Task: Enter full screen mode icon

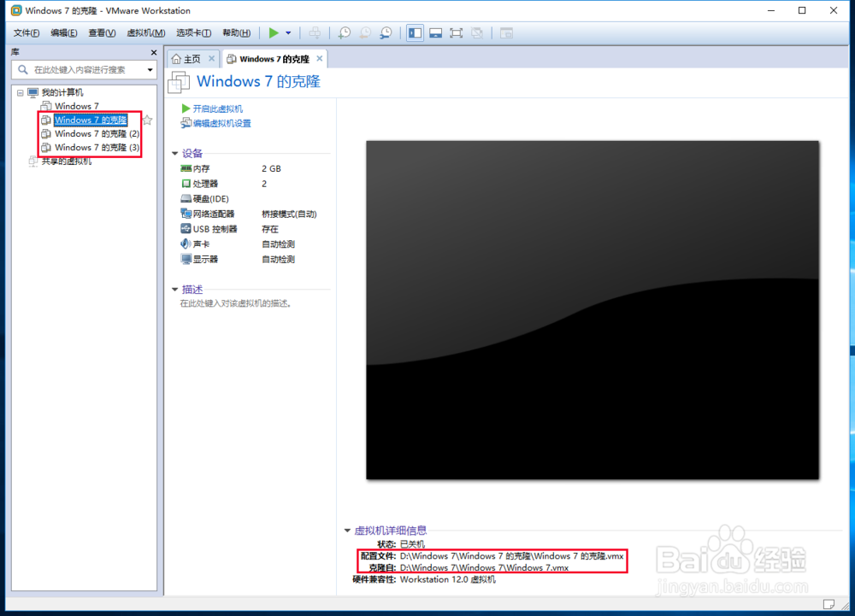Action: pos(457,33)
